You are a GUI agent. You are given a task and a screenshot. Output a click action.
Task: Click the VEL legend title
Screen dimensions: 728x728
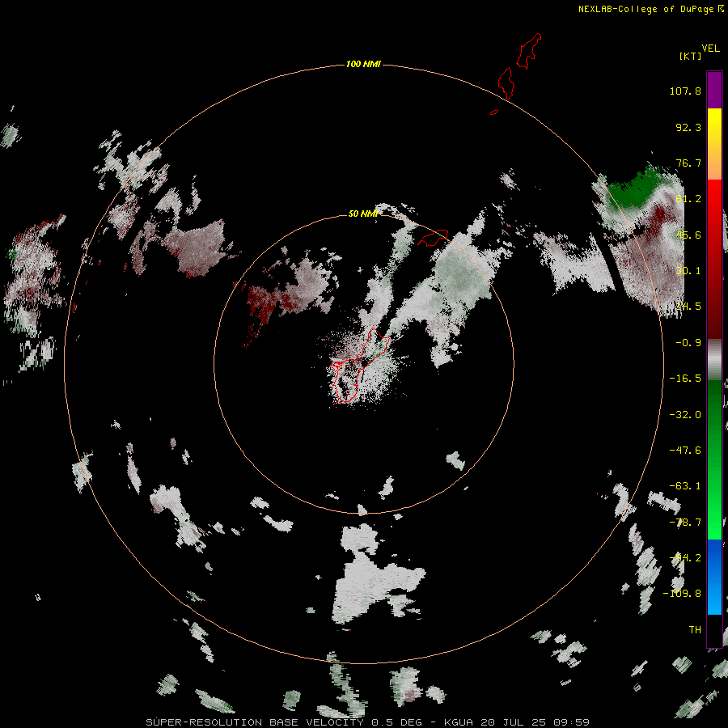(710, 49)
